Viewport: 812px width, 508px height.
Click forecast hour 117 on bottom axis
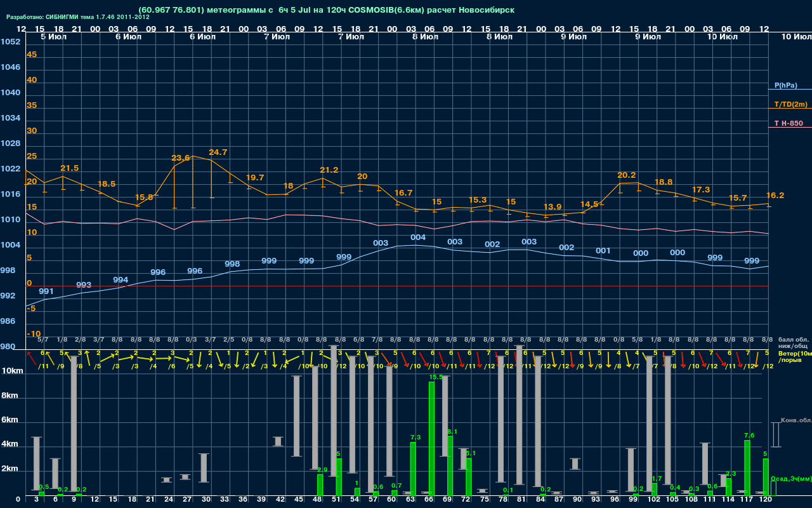point(747,500)
